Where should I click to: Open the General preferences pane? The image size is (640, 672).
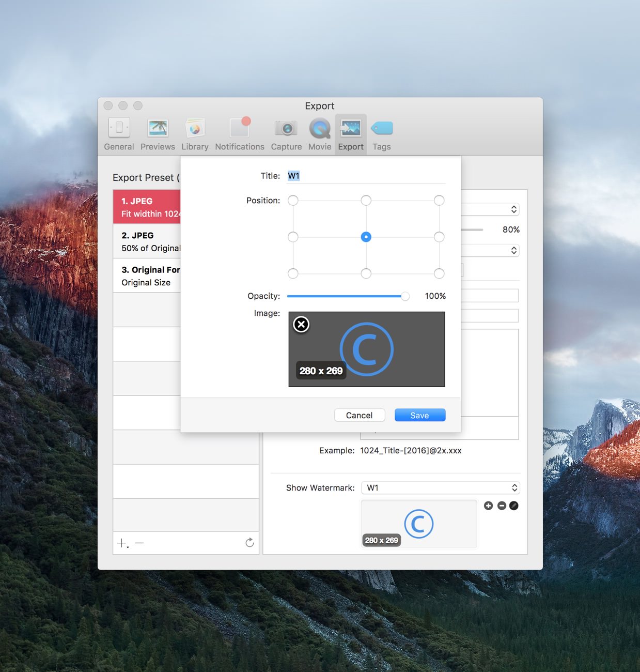(x=119, y=134)
